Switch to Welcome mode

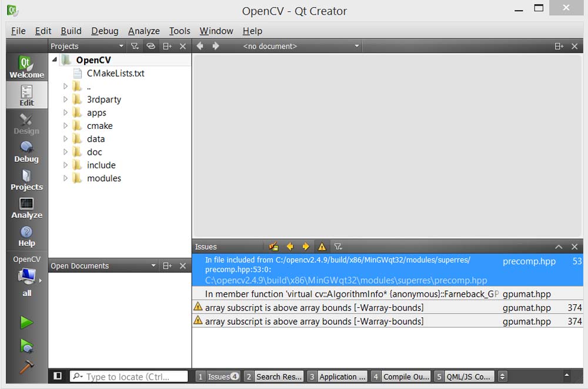click(x=26, y=68)
